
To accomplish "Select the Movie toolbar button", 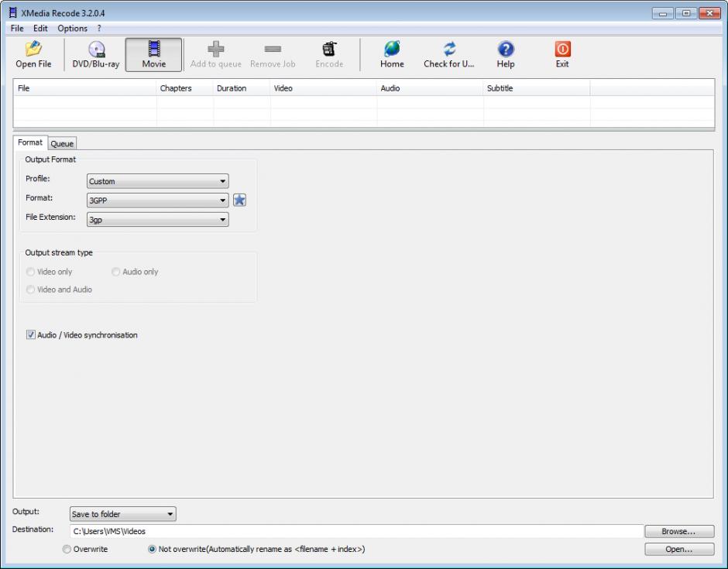I will coord(153,55).
